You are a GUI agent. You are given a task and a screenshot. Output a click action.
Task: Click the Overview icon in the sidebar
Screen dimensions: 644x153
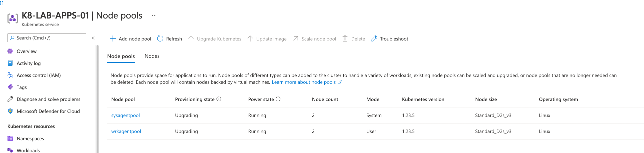[10, 51]
